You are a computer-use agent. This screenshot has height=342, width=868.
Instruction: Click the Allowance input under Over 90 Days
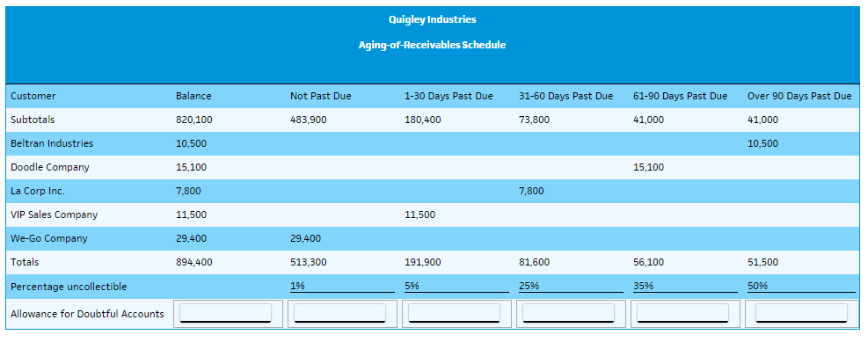[801, 313]
